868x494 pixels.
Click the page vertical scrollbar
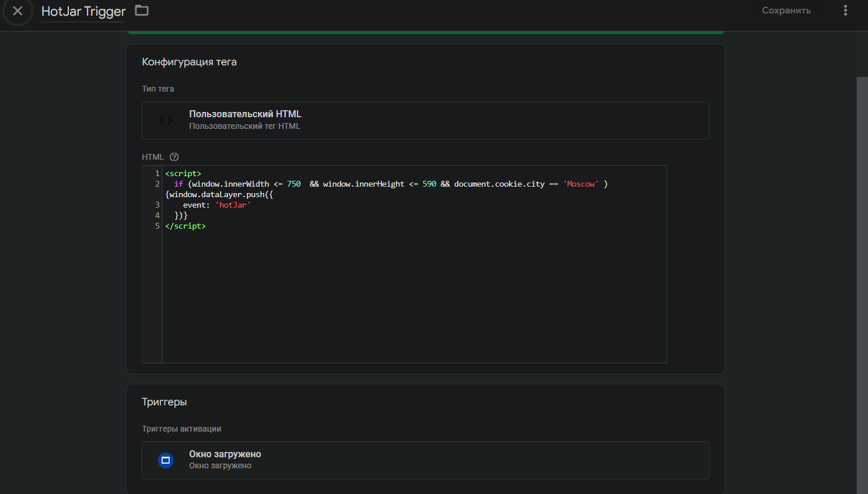(862, 285)
